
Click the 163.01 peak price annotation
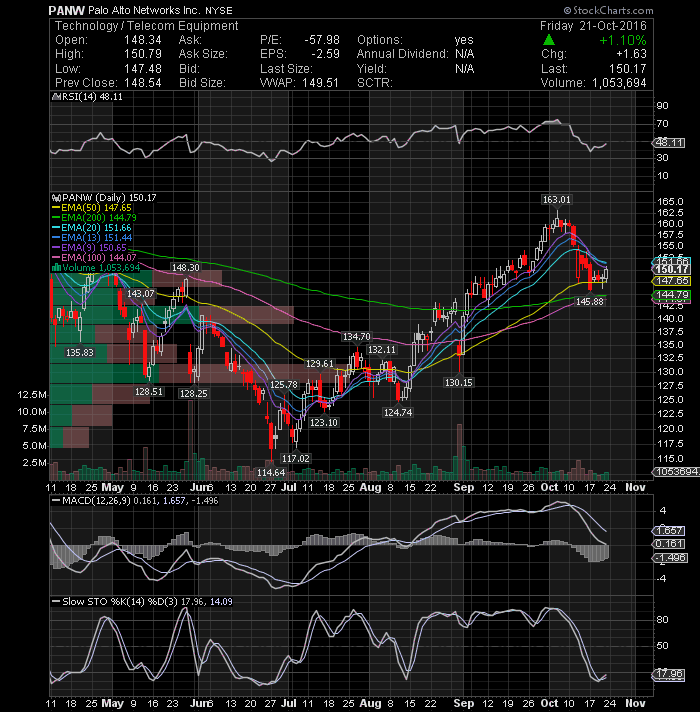[557, 199]
